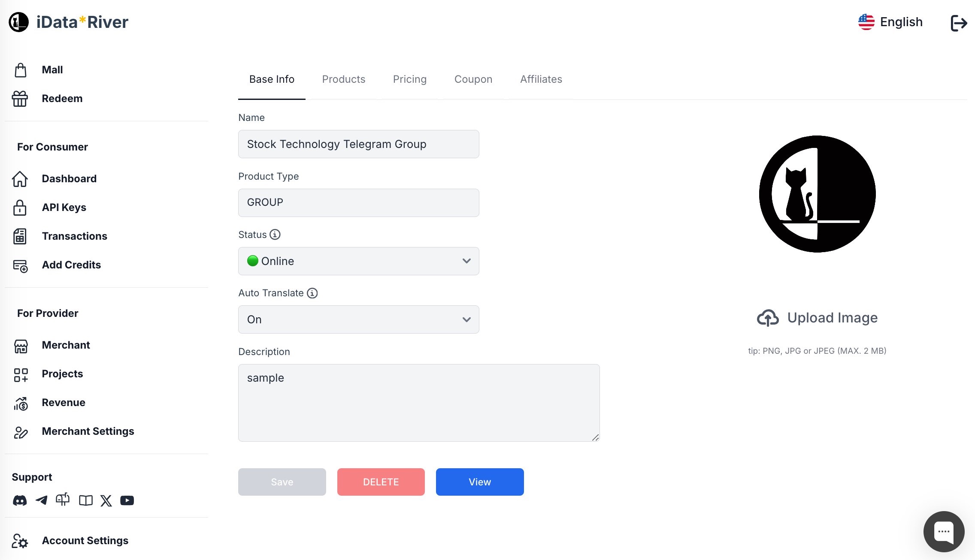Toggle Status from Online to Offline
The image size is (975, 560).
(x=358, y=261)
